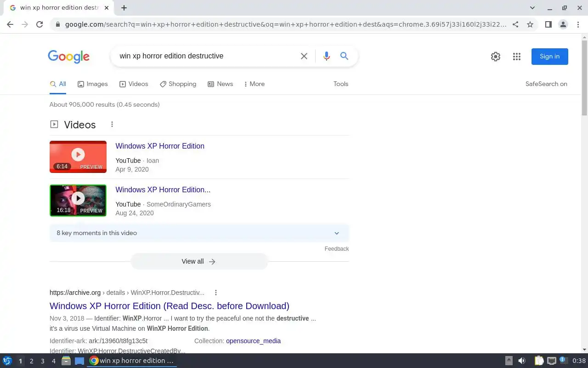
Task: Click the eject/removable media tray icon
Action: point(509,361)
